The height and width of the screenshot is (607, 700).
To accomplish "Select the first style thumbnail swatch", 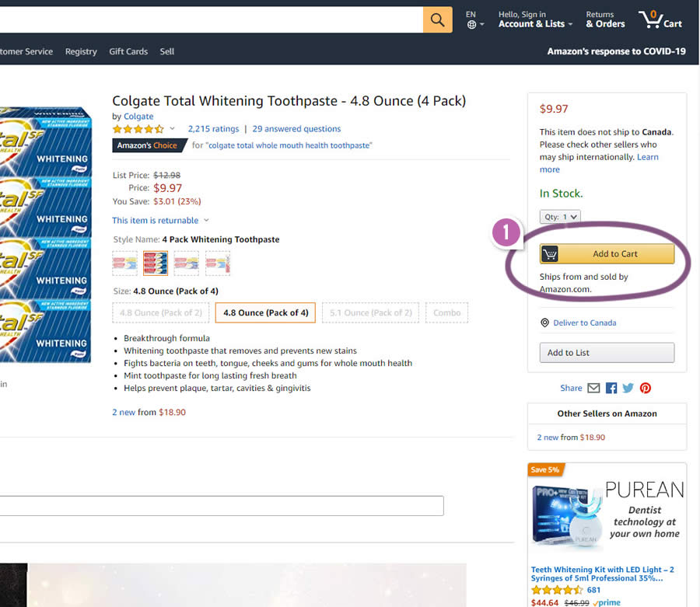I will coord(124,263).
